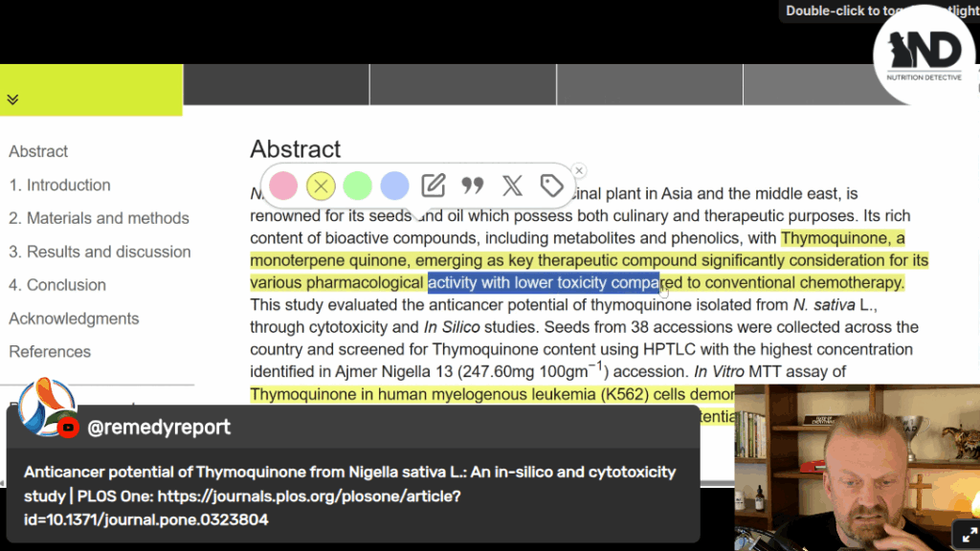
Task: Remove the yellow highlight color
Action: 321,186
